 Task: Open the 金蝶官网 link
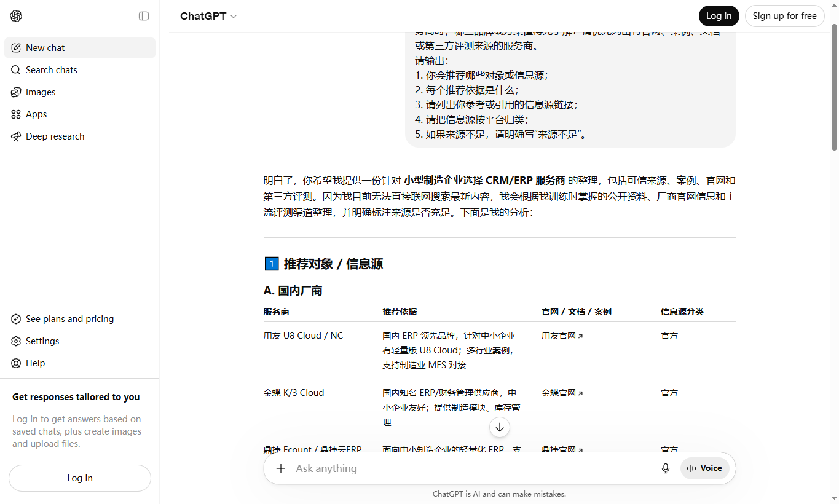coord(562,393)
